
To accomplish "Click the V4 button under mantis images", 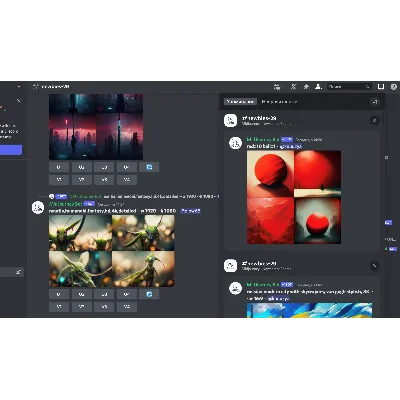I will pos(127,307).
